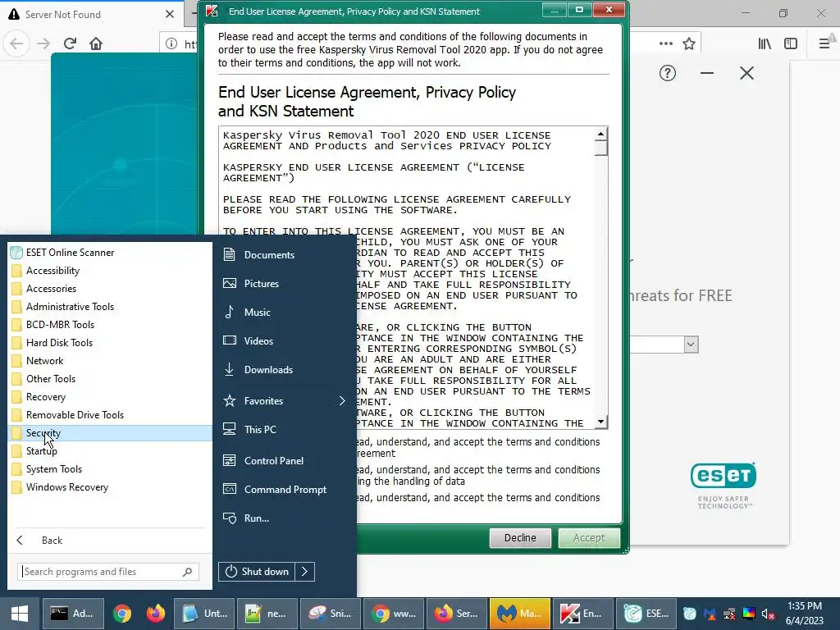
Task: Click the muted volume tray icon
Action: point(768,614)
